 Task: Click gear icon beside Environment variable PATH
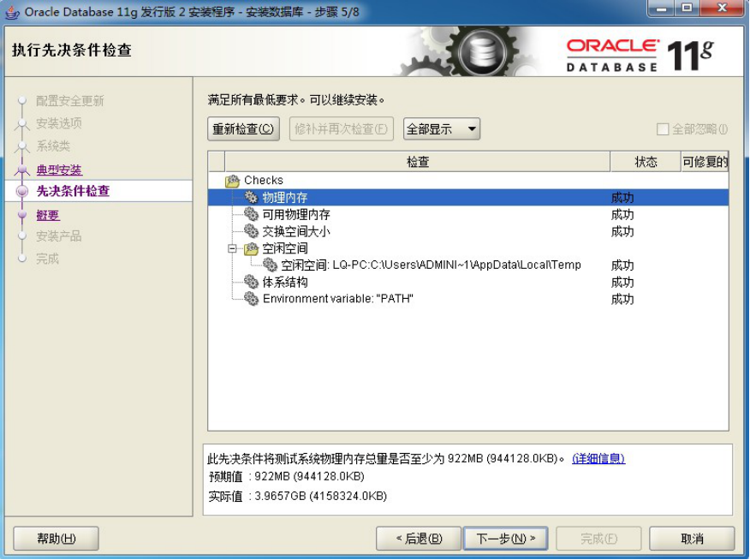251,299
